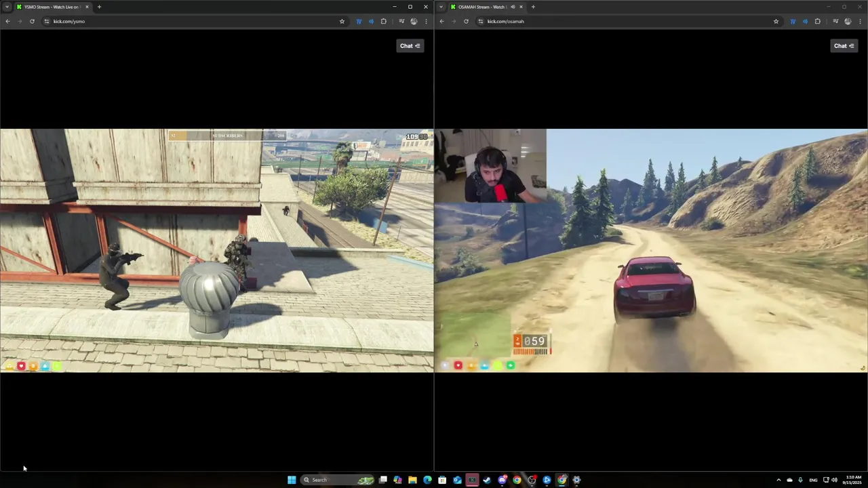The image size is (868, 488).
Task: Open the profile avatar in YSMO window
Action: click(414, 21)
